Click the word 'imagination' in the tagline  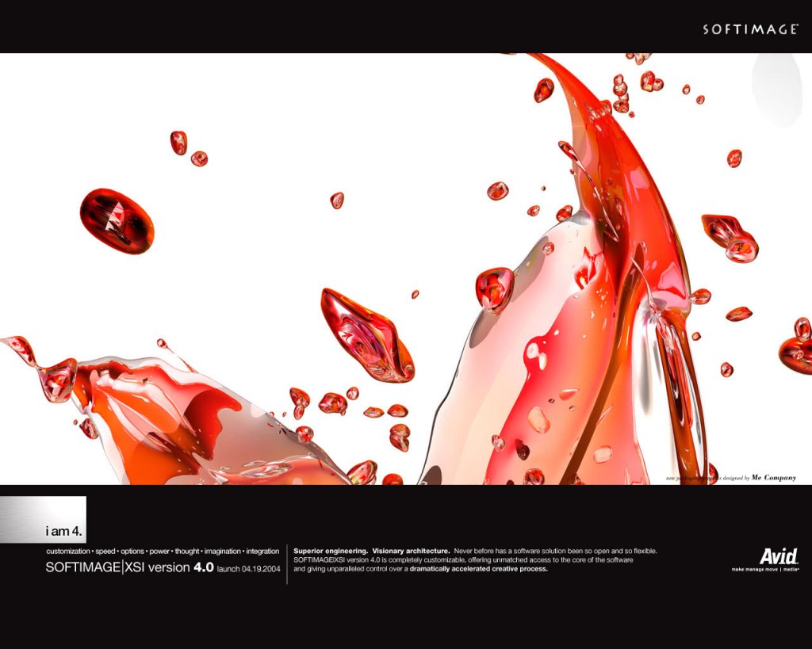coord(221,551)
